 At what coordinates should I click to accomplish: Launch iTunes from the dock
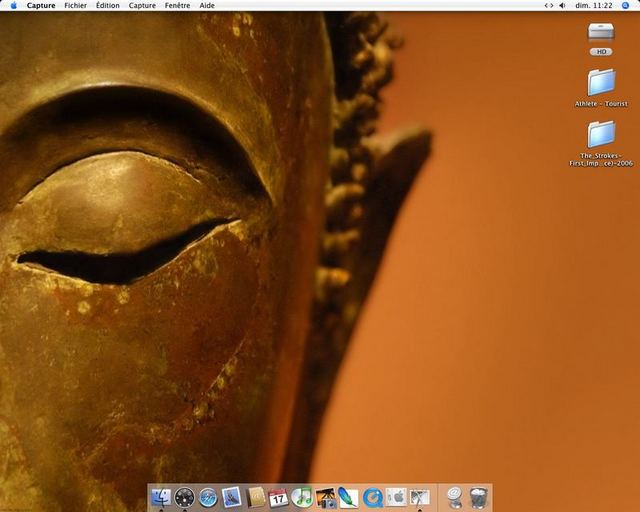pos(302,497)
